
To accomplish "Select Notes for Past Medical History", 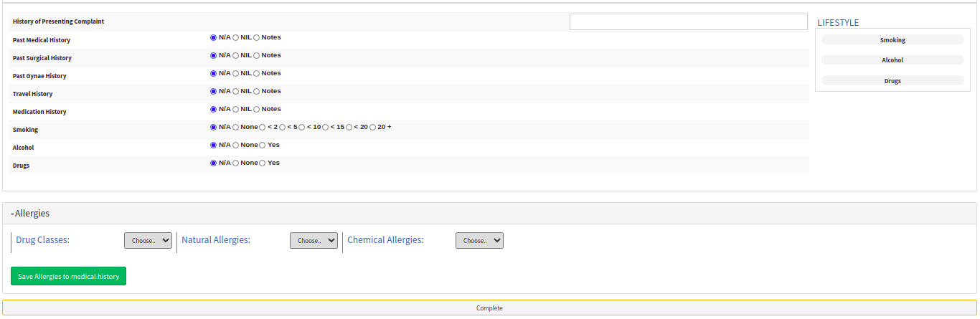I will click(x=257, y=37).
